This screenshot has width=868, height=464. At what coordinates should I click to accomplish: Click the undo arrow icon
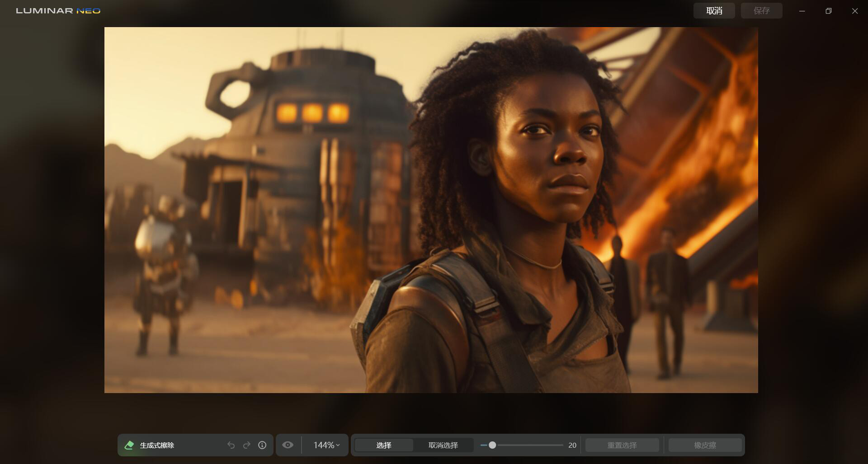pyautogui.click(x=231, y=445)
